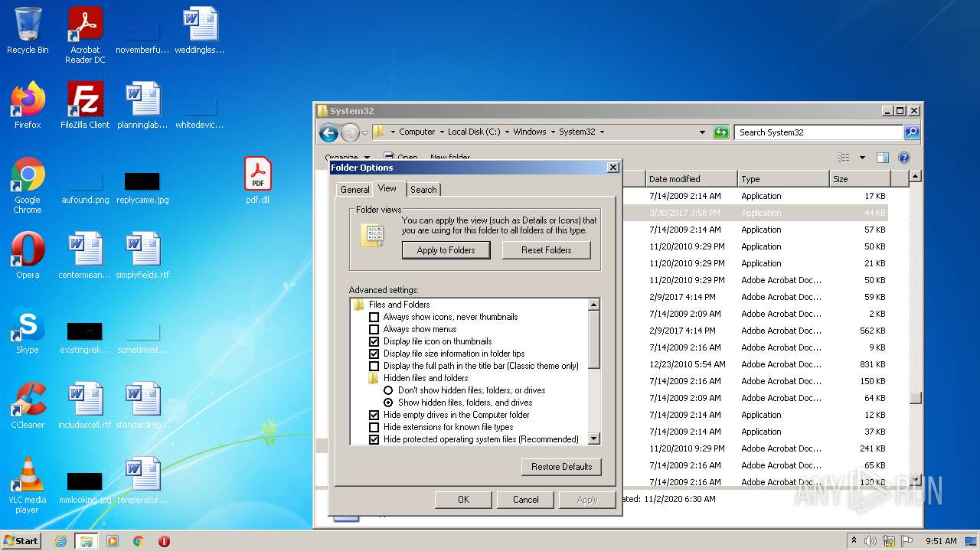Click the Opera icon in taskbar
Image resolution: width=980 pixels, height=551 pixels.
tap(164, 541)
